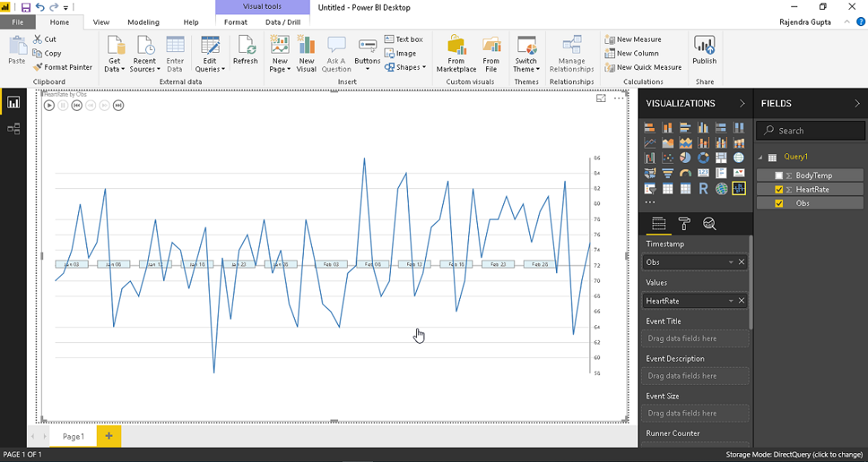Viewport: 868px width, 462px height.
Task: Open the chart's More options ellipsis
Action: (619, 98)
